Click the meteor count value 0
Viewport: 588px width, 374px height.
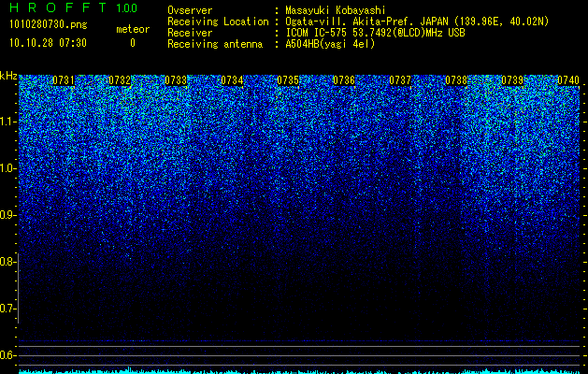click(133, 43)
